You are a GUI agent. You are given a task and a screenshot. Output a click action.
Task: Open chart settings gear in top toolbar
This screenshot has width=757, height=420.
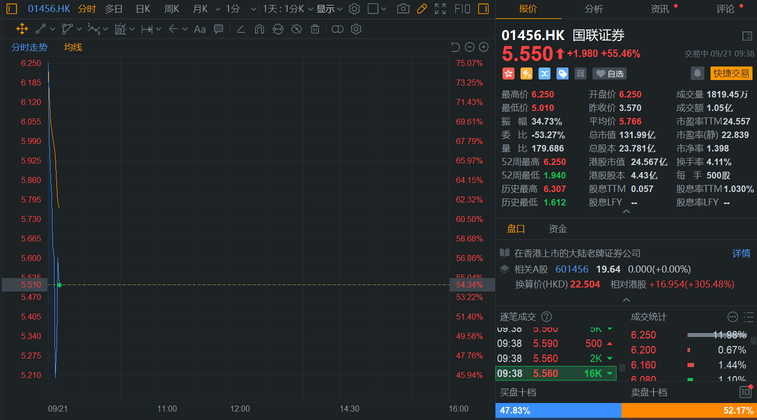click(354, 9)
